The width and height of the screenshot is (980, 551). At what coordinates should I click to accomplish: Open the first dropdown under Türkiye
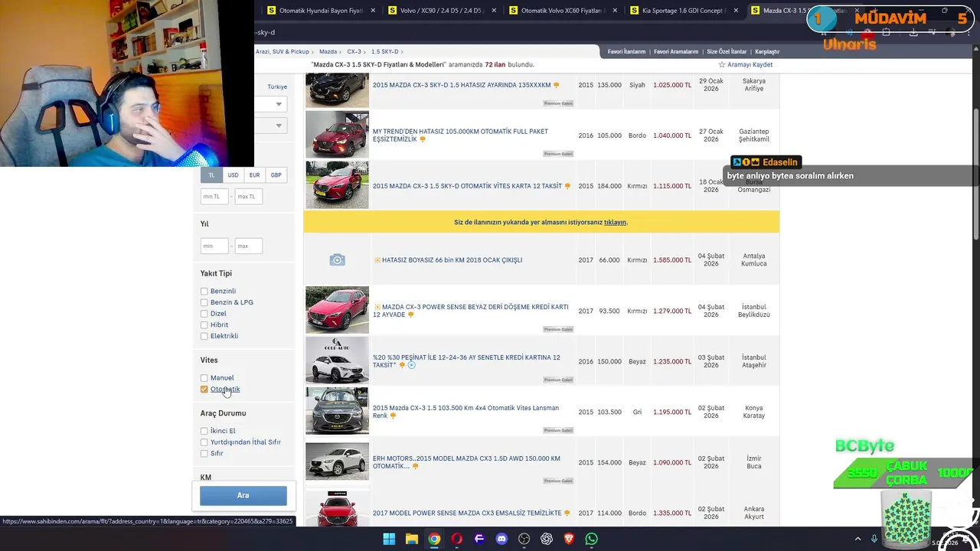click(x=271, y=104)
